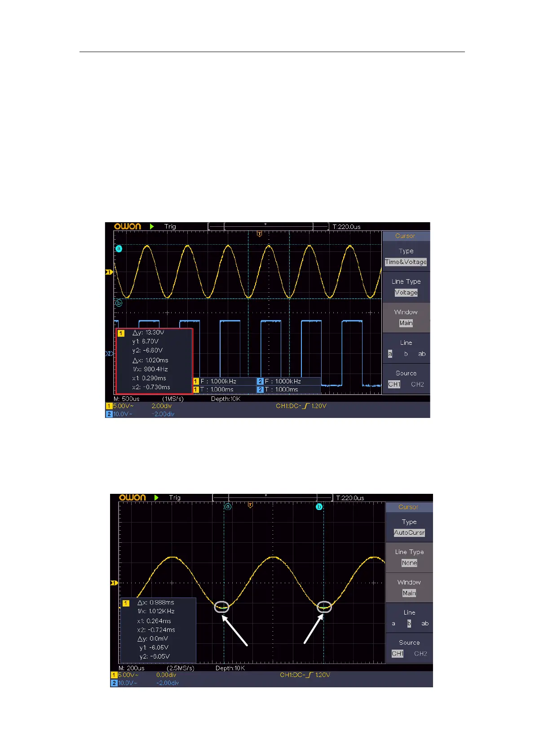Click the Trig status label in upper screen
The image size is (535, 756).
(170, 226)
